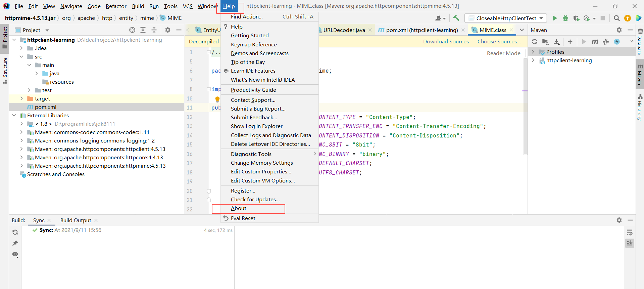Open the CloseableHttpClientTest run configuration dropdown
Viewport: 644px width, 289px height.
click(x=505, y=18)
